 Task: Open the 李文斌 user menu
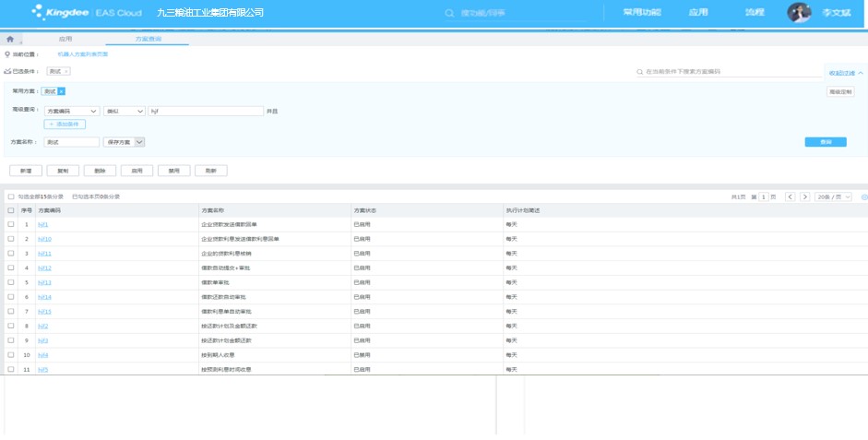click(x=836, y=12)
